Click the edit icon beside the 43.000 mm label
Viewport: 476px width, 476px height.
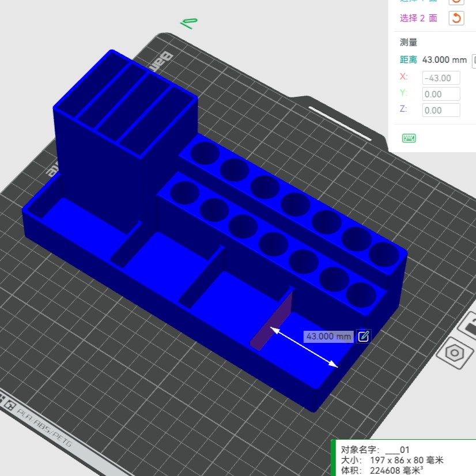coord(364,337)
